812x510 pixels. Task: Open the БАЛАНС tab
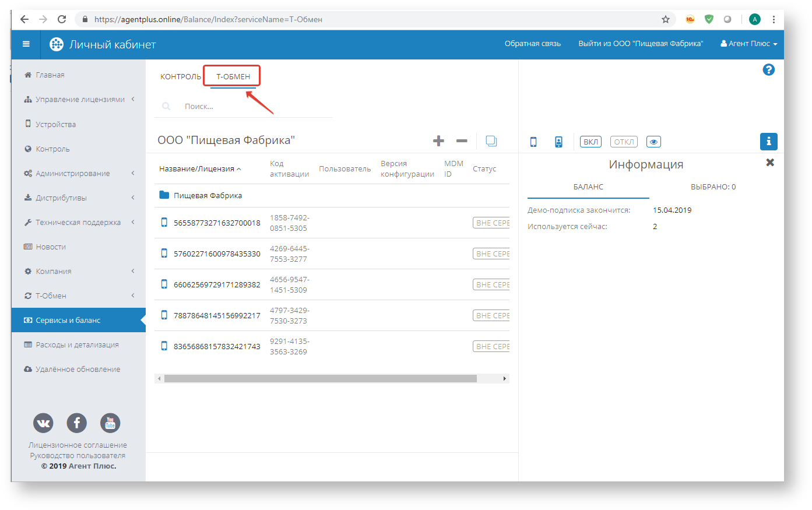point(588,187)
